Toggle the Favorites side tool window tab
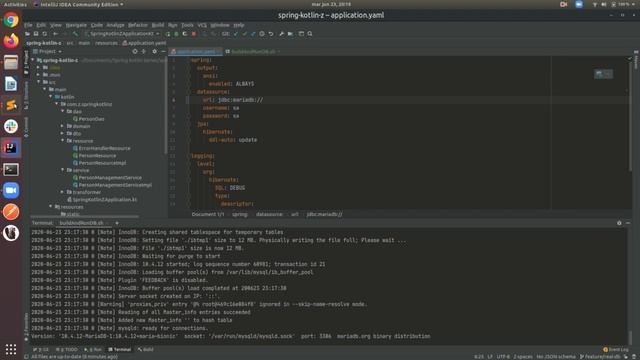Viewport: 640px width, 360px height. click(x=26, y=327)
